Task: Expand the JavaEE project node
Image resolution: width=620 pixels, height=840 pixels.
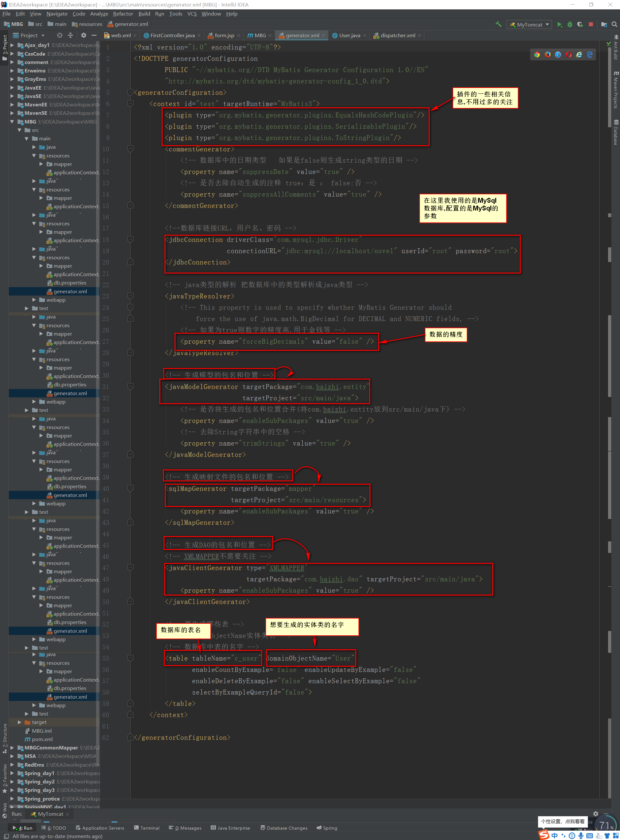Action: 12,87
